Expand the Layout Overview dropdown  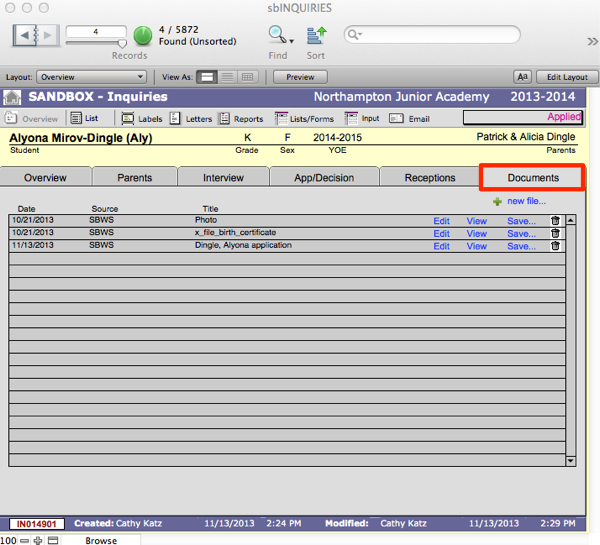[x=91, y=77]
